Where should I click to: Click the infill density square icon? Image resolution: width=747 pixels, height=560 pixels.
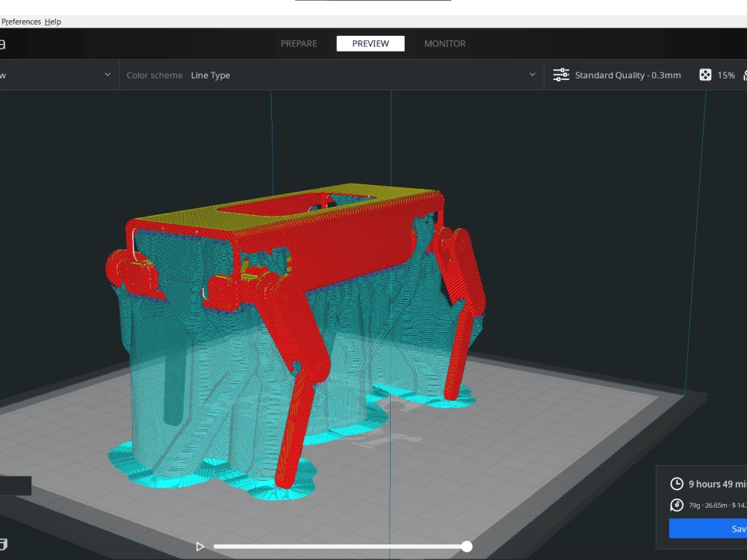[705, 75]
